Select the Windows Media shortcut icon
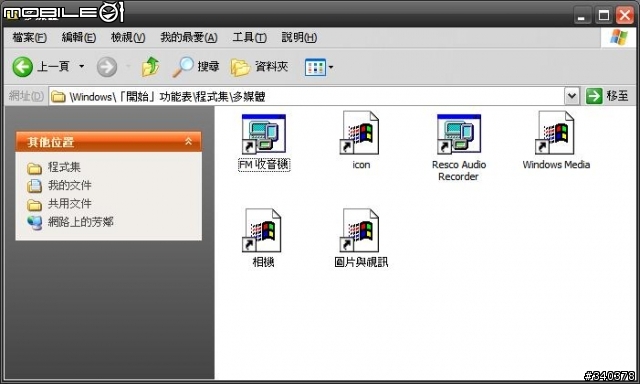640x384 pixels. coord(556,133)
